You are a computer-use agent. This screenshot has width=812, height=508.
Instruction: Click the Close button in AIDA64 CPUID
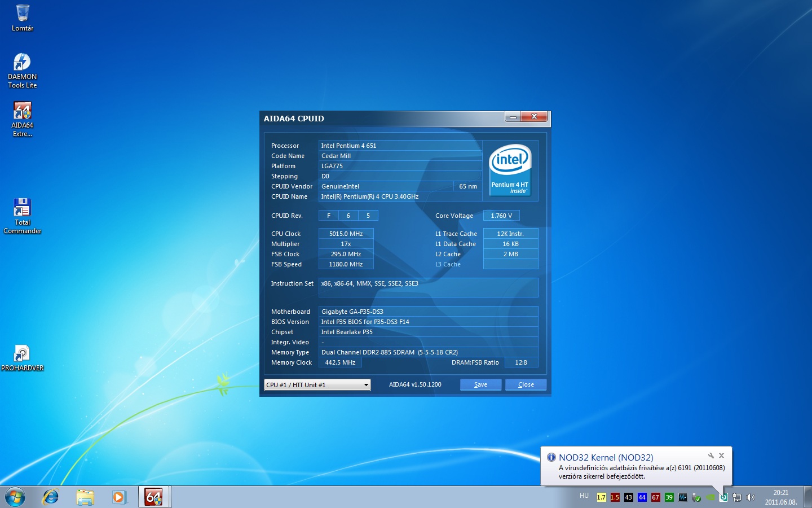point(526,384)
